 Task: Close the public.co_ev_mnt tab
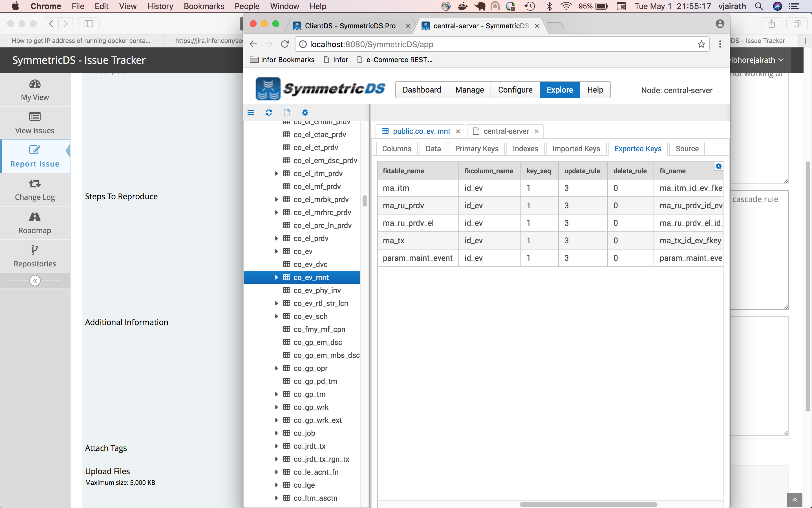[458, 131]
